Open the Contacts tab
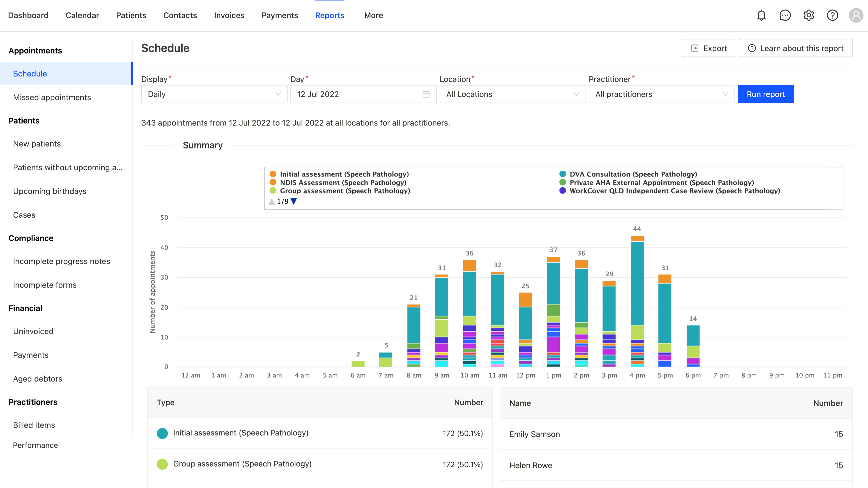Image resolution: width=868 pixels, height=488 pixels. [180, 15]
